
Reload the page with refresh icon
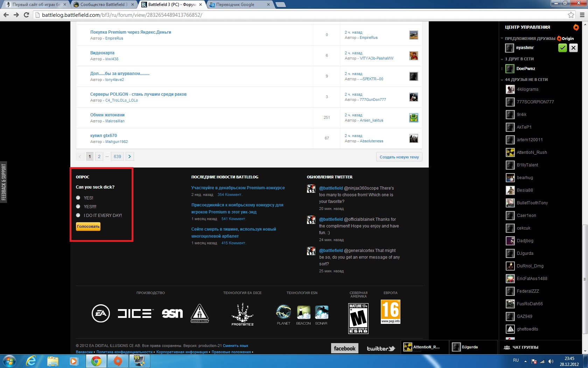[x=26, y=15]
